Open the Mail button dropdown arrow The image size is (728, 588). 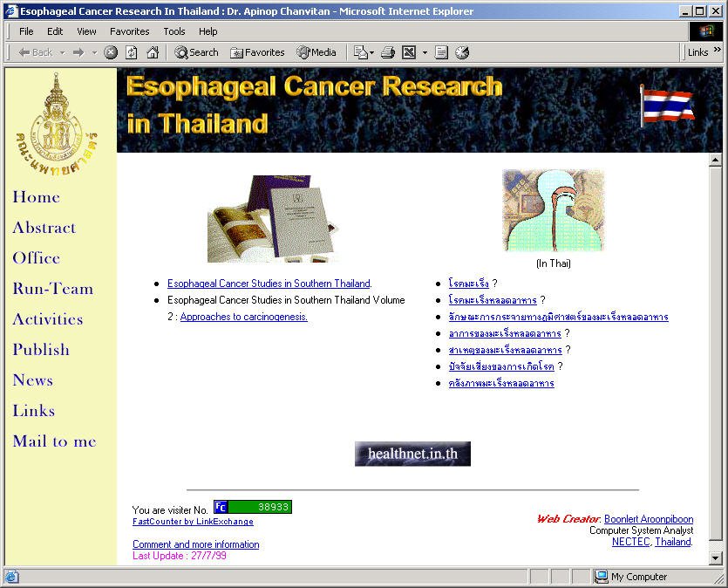pos(372,52)
